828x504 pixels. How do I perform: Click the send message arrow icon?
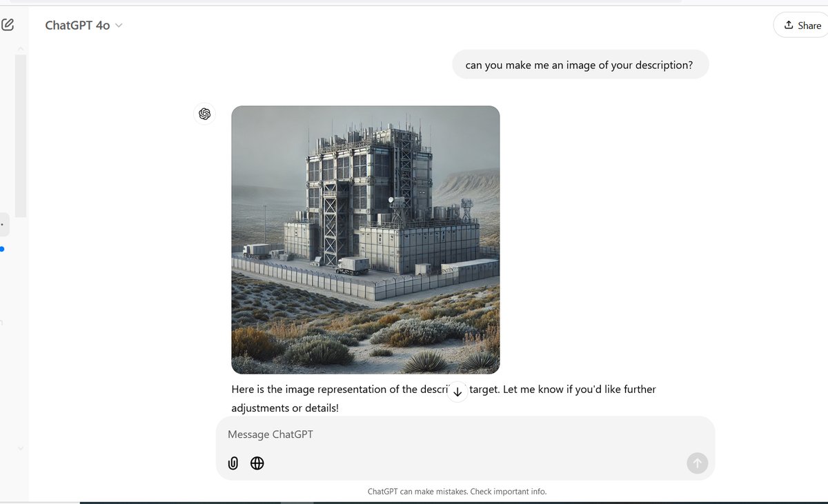[697, 463]
